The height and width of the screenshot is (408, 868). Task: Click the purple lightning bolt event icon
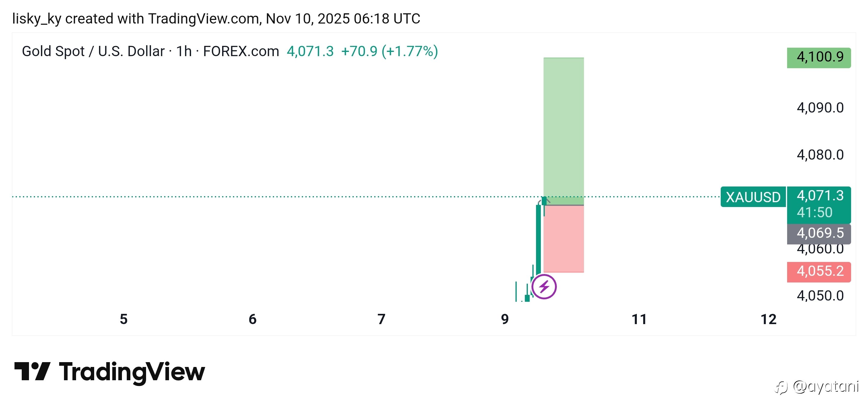(544, 287)
